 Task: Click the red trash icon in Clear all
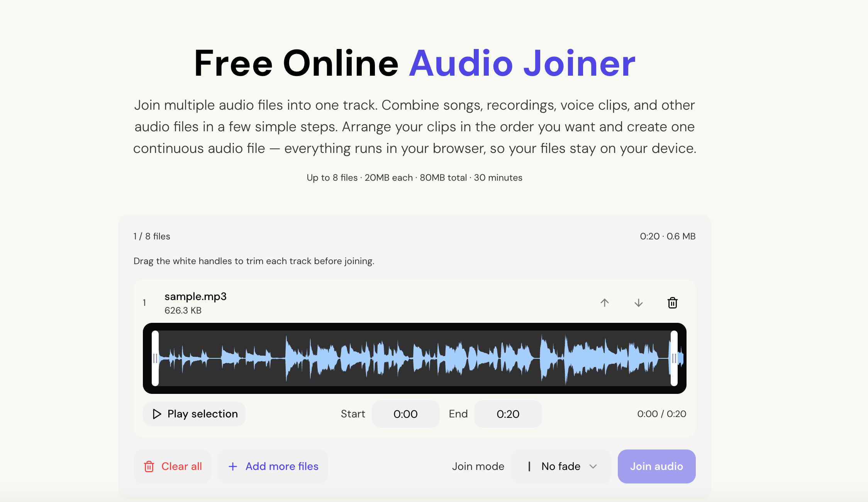tap(149, 466)
